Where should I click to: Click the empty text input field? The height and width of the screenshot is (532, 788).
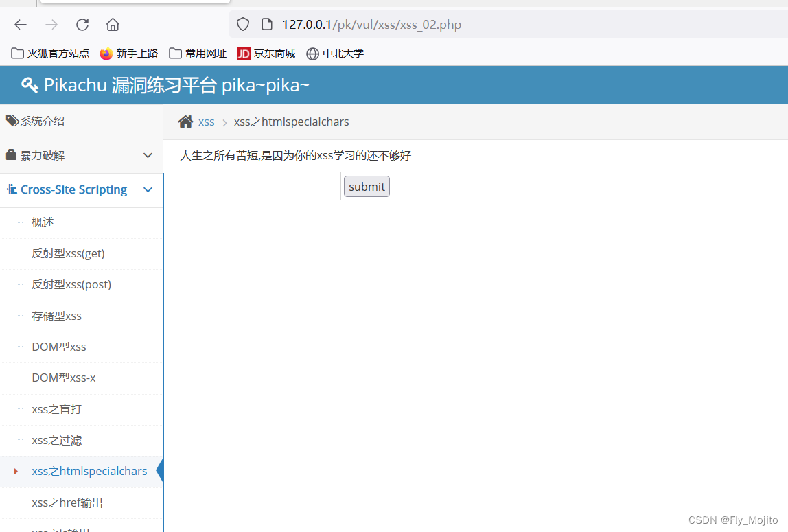(260, 186)
